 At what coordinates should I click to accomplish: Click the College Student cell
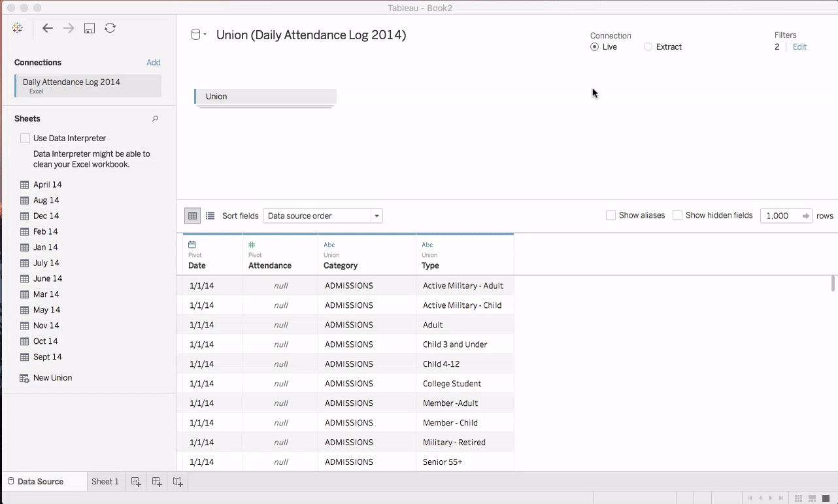465,384
